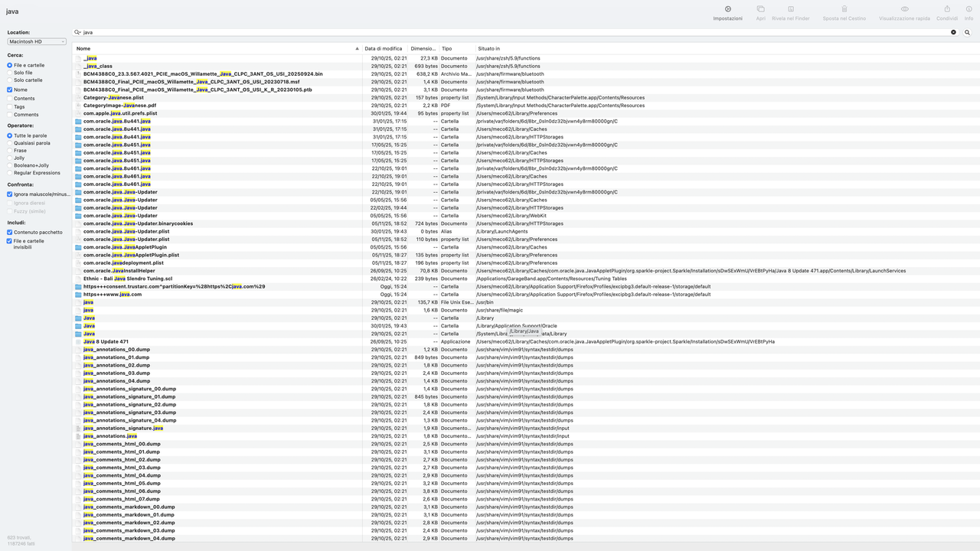Toggle the Contenuto pacchetto checkbox
Viewport: 980px width, 551px height.
(8, 232)
